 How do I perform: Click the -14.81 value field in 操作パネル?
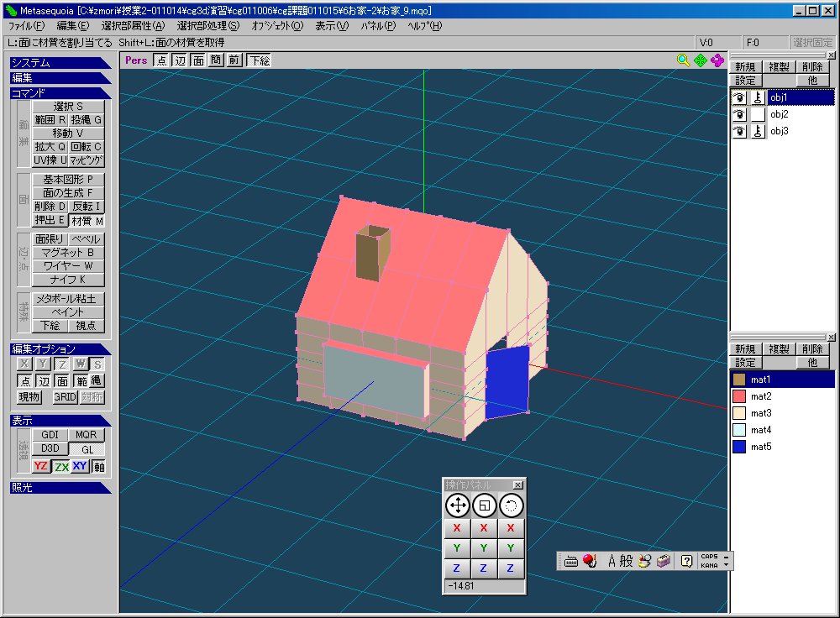tap(484, 586)
